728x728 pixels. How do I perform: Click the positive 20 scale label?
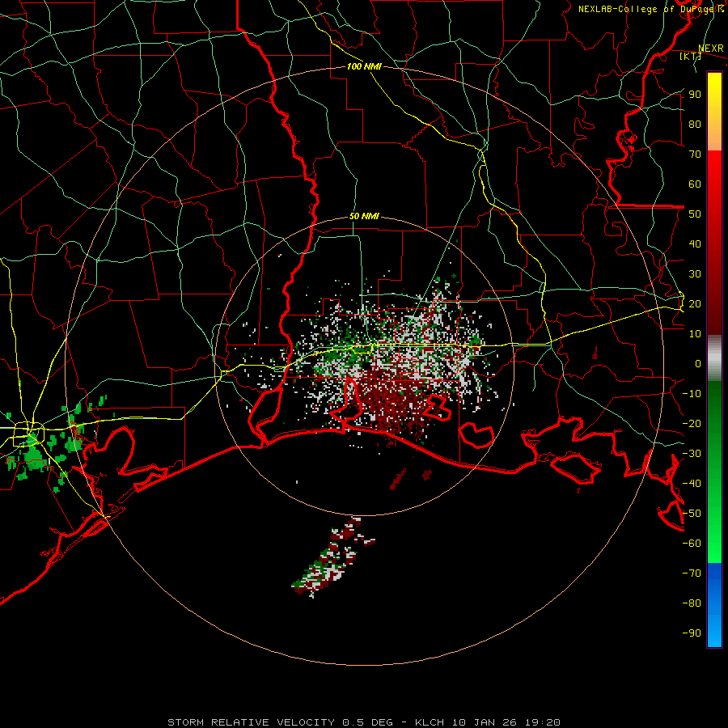[695, 303]
